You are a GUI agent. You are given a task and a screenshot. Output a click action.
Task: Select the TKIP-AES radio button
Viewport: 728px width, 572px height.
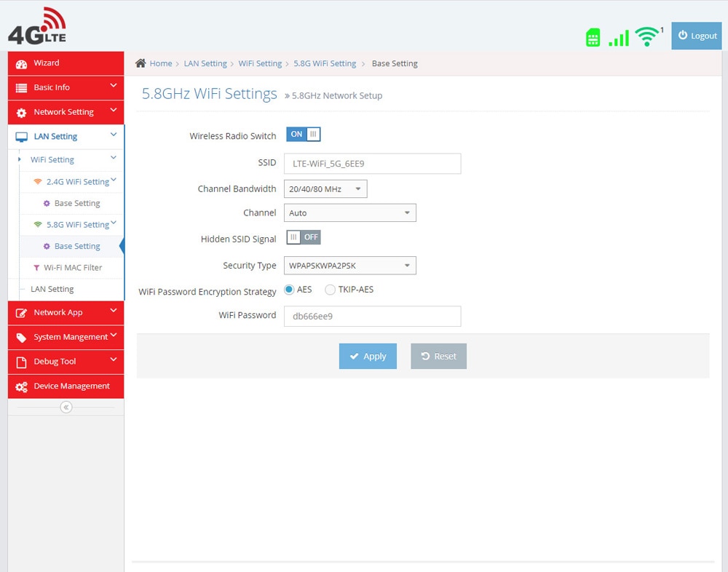[330, 290]
